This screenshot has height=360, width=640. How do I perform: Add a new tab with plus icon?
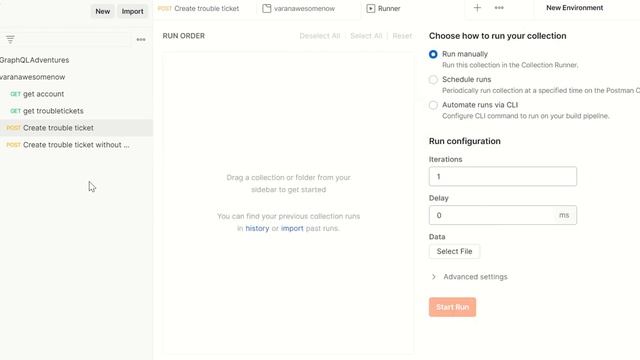(477, 8)
